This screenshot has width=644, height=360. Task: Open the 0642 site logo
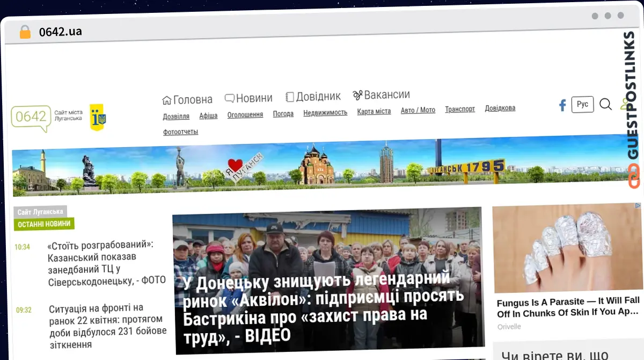pos(47,117)
